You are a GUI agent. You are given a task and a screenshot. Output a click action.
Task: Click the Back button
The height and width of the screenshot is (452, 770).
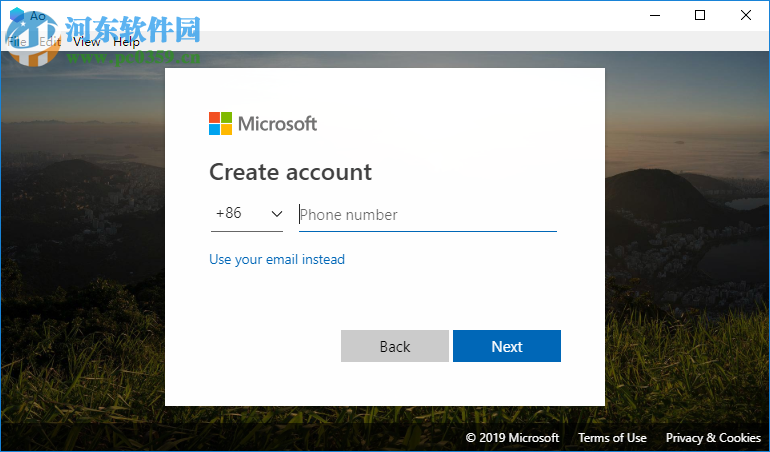[395, 346]
